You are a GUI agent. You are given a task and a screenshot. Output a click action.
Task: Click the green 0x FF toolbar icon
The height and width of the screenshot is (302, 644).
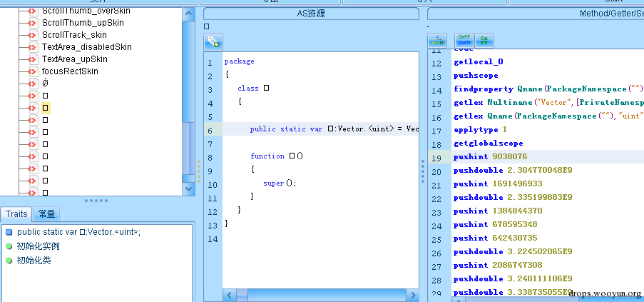pos(484,40)
